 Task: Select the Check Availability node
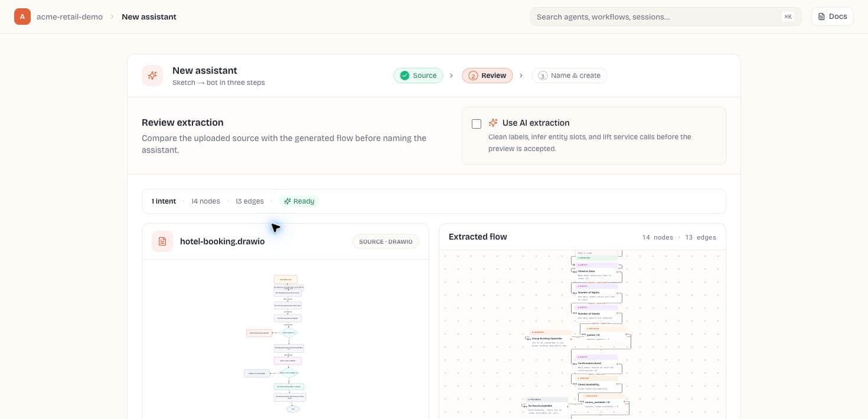pos(596,384)
